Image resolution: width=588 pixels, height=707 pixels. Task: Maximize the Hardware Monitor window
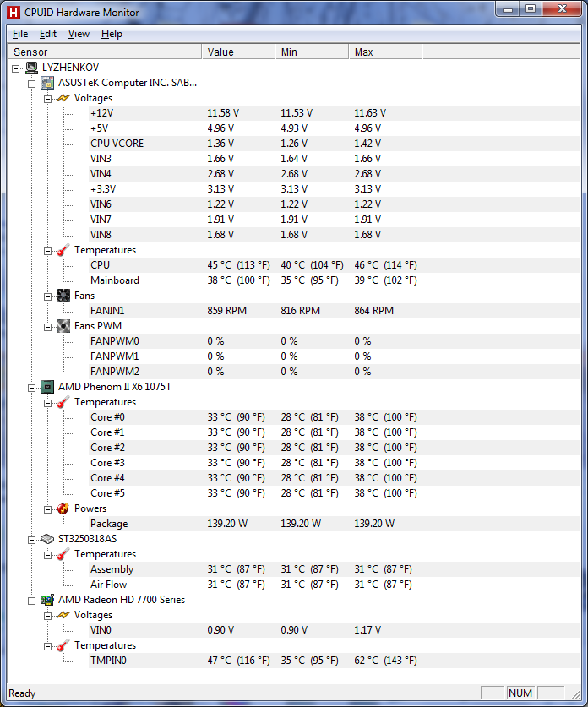(x=531, y=9)
